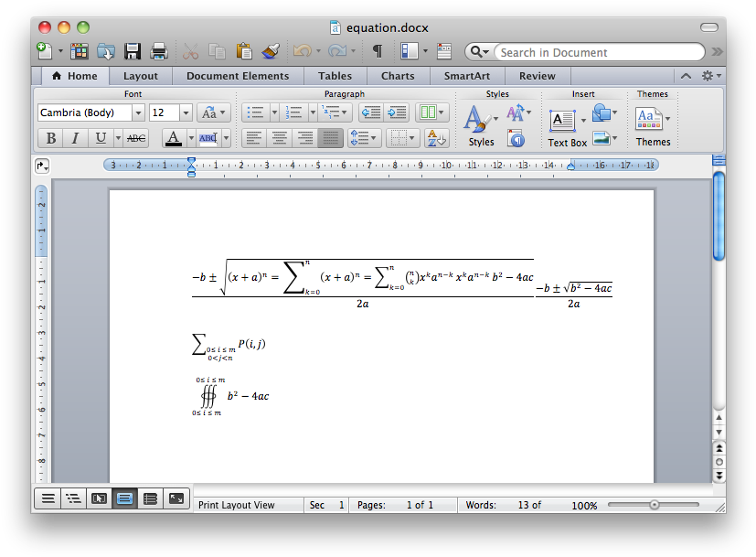The height and width of the screenshot is (557, 756).
Task: Open the Format Painter tool
Action: coord(269,52)
